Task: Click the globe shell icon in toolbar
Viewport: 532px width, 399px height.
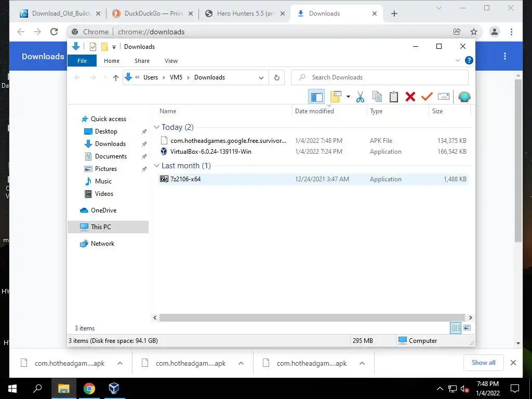Action: pos(464,97)
